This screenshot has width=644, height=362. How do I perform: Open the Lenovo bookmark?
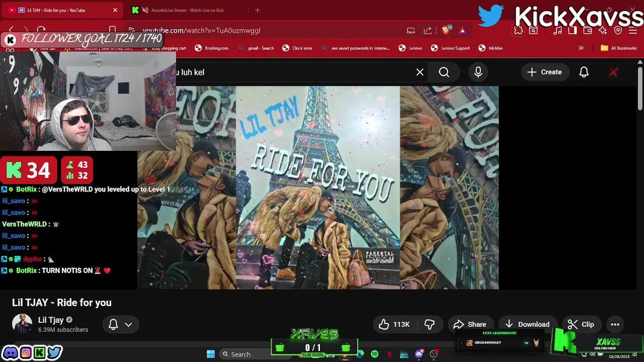tap(411, 48)
